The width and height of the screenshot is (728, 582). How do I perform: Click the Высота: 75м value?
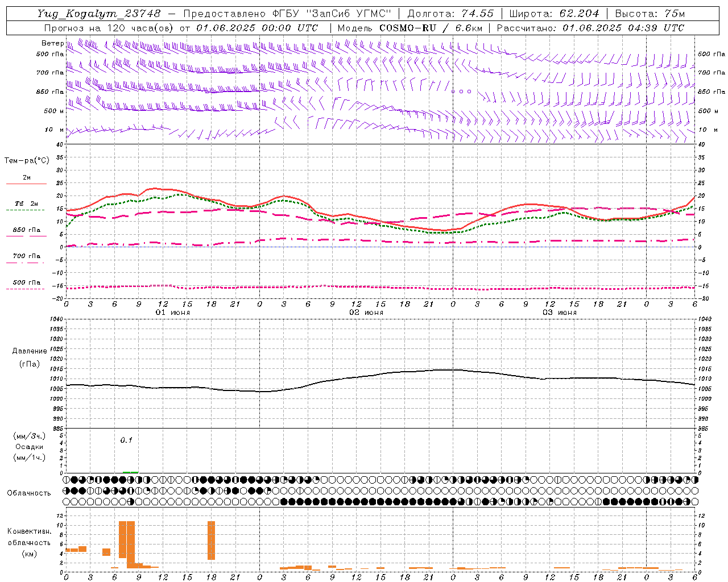coord(650,14)
